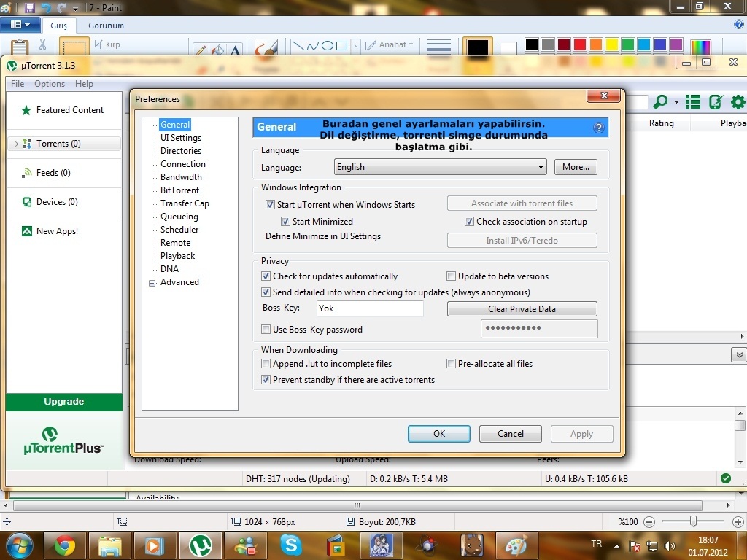Click Paint zoom in plus icon
The height and width of the screenshot is (560, 747).
738,522
